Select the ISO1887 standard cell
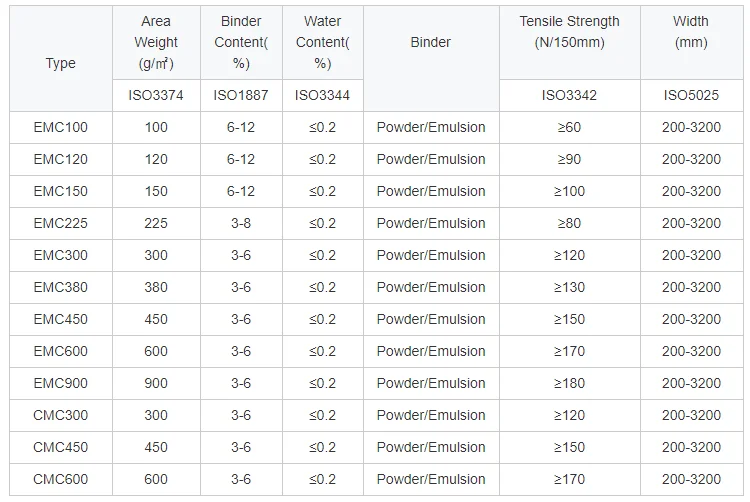 (240, 95)
